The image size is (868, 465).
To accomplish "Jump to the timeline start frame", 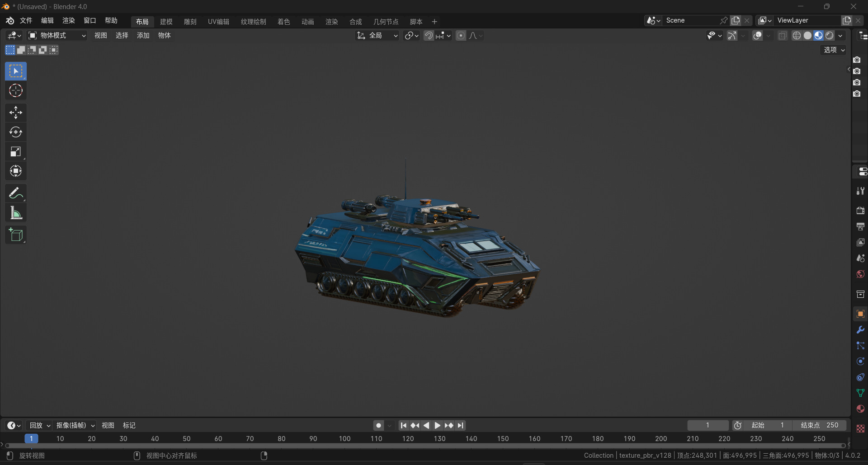I will (404, 426).
